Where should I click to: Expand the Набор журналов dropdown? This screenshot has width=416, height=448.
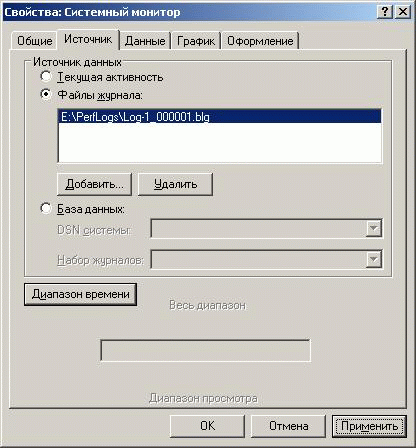(x=373, y=259)
